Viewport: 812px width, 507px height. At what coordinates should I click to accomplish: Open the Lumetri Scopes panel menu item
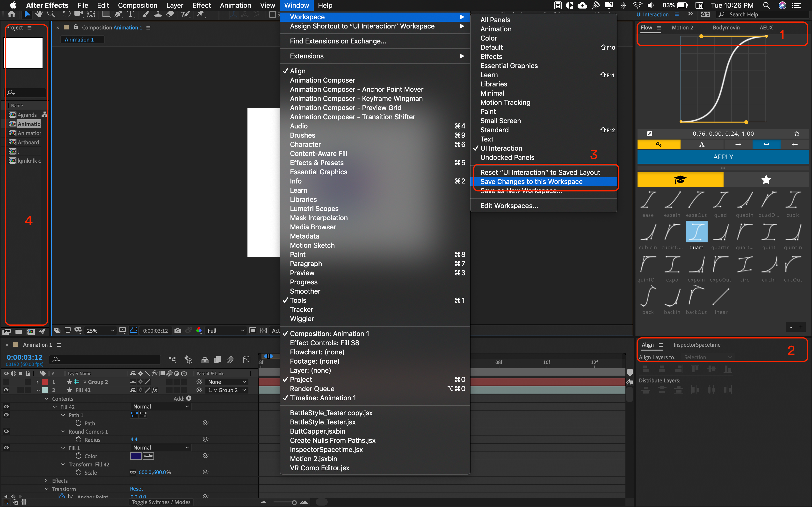point(314,209)
